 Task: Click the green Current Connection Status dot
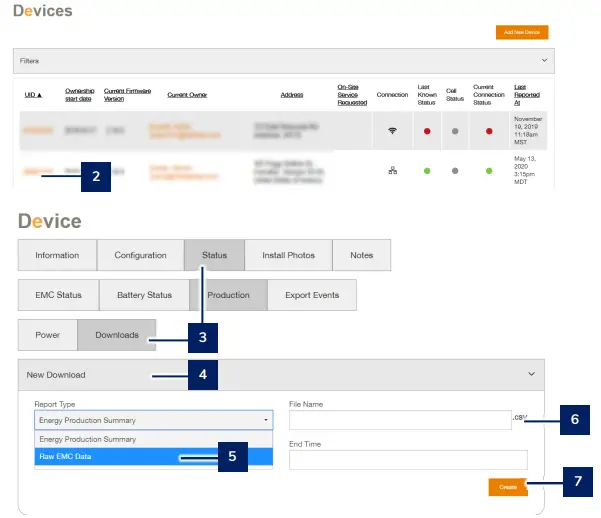pyautogui.click(x=487, y=171)
